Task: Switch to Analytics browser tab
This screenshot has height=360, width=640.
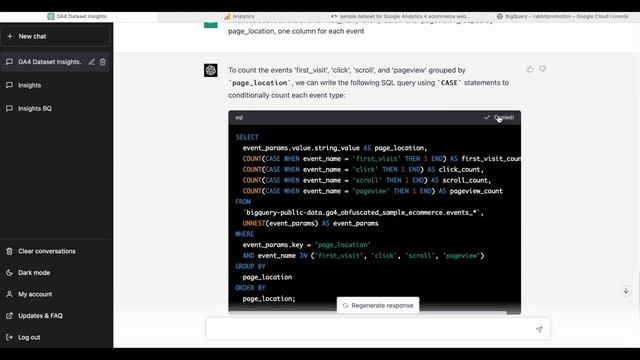Action: 240,16
